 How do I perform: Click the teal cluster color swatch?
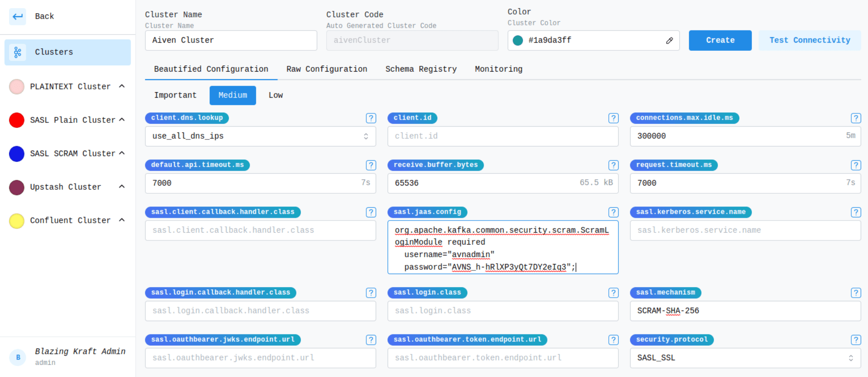(x=518, y=40)
